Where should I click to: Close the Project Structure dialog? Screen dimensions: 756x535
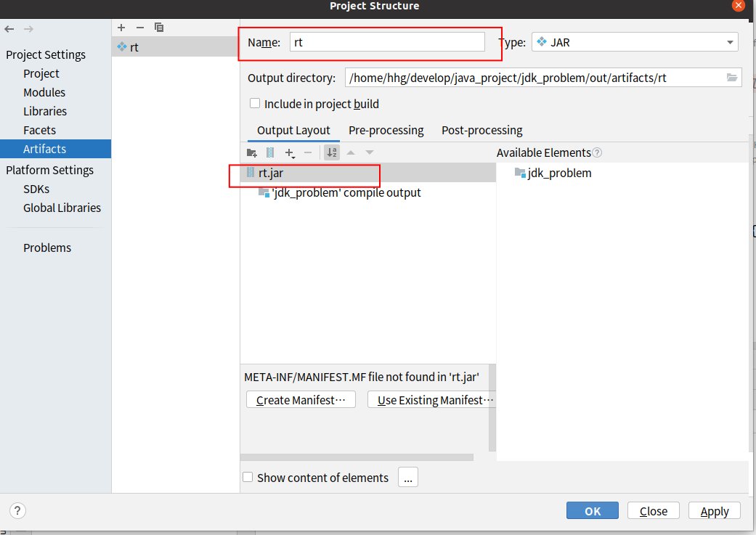[738, 5]
